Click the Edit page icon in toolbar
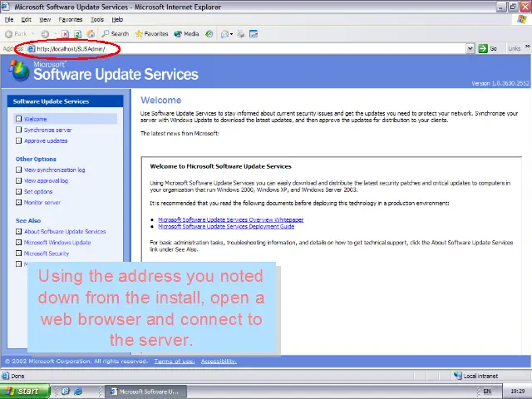532x399 pixels. click(254, 34)
